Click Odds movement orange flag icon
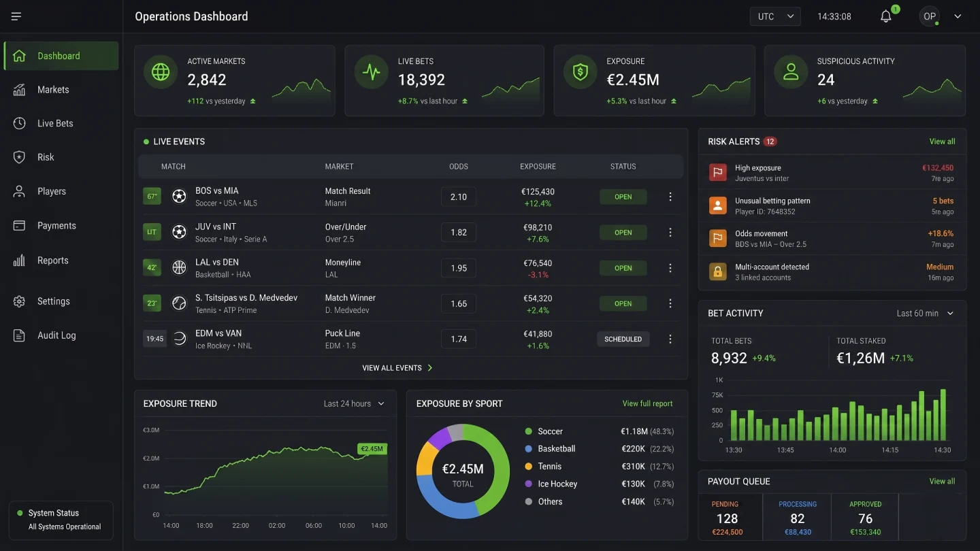980x551 pixels. [717, 238]
